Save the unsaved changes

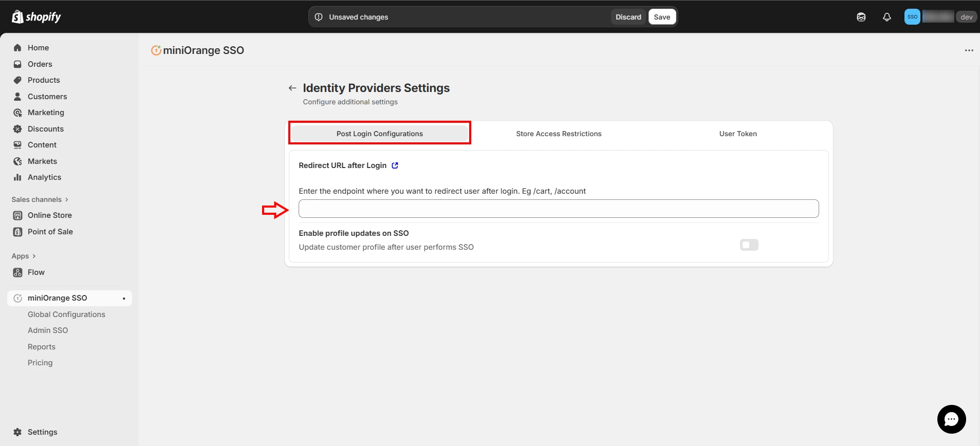click(x=662, y=17)
